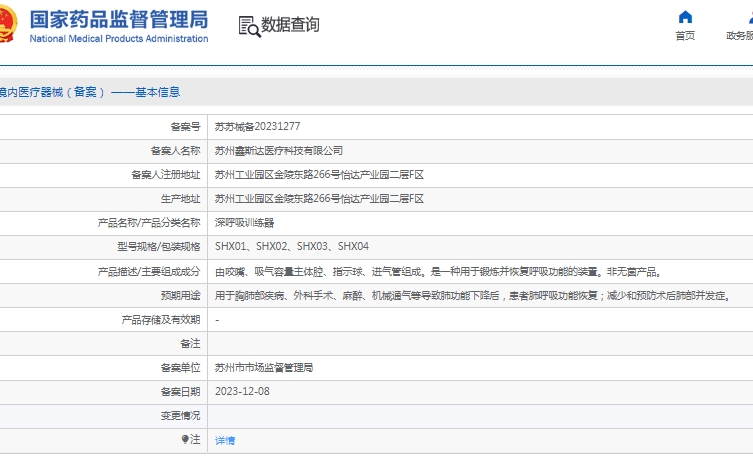Select the 数据查询 heading text
This screenshot has width=753, height=462.
coord(290,24)
